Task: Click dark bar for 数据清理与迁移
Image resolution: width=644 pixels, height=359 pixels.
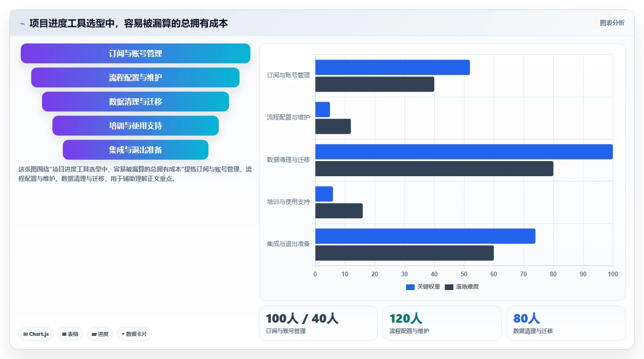Action: tap(434, 169)
